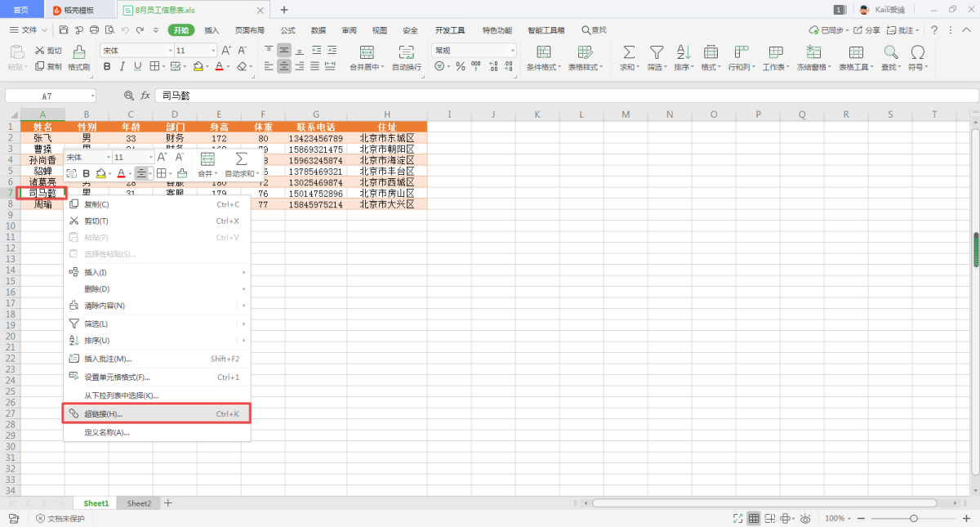Switch to the 插入 ribbon tab
Viewport: 980px width, 527px height.
(212, 30)
